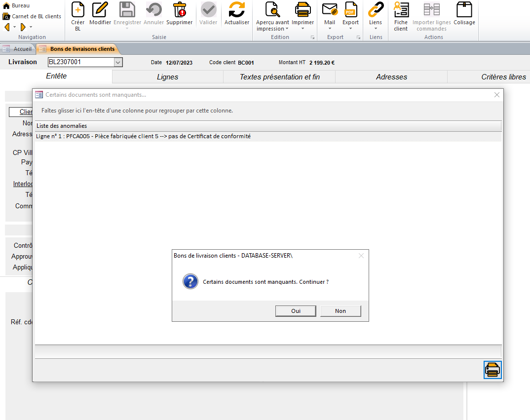Click the printer icon in anomalies dialog
This screenshot has height=420, width=530.
click(x=492, y=370)
